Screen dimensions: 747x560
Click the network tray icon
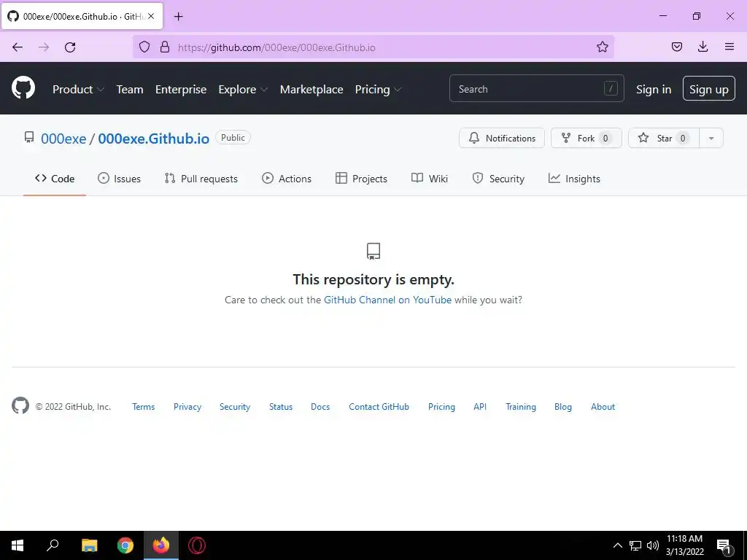click(x=635, y=545)
